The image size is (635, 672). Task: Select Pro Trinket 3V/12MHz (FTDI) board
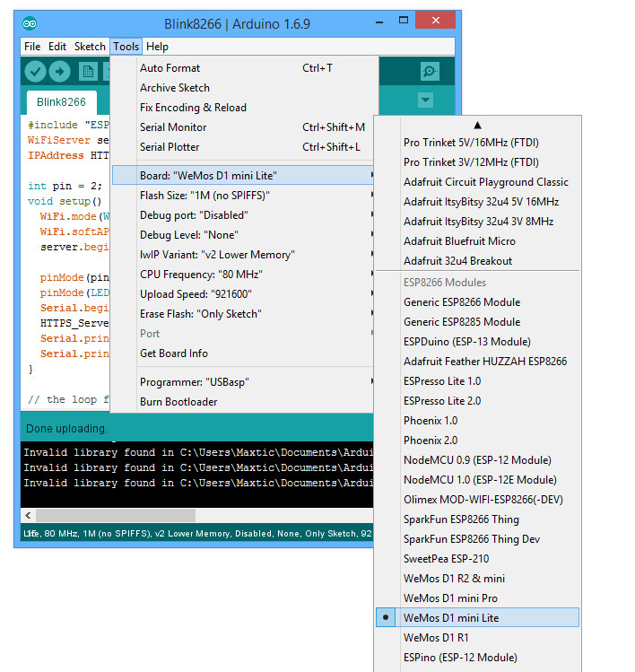pos(477,162)
